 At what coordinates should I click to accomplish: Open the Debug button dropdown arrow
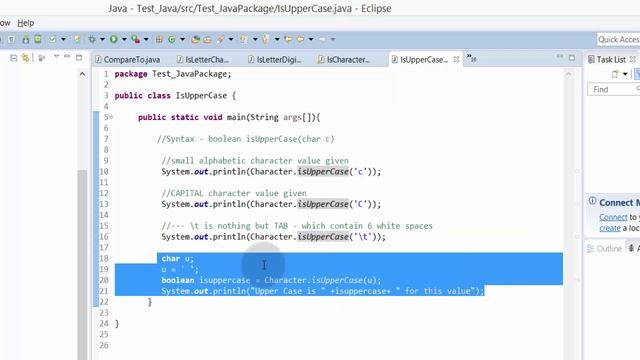pyautogui.click(x=102, y=40)
